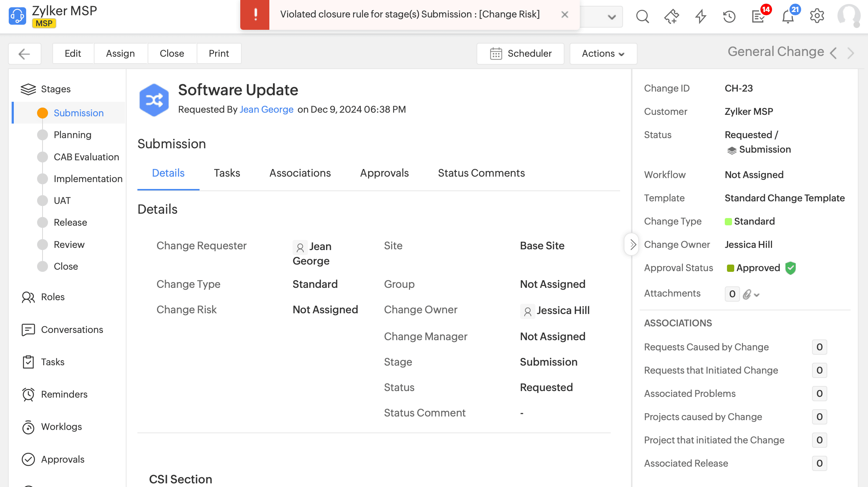Open the search magnifier icon
The width and height of the screenshot is (868, 487).
pyautogui.click(x=642, y=16)
